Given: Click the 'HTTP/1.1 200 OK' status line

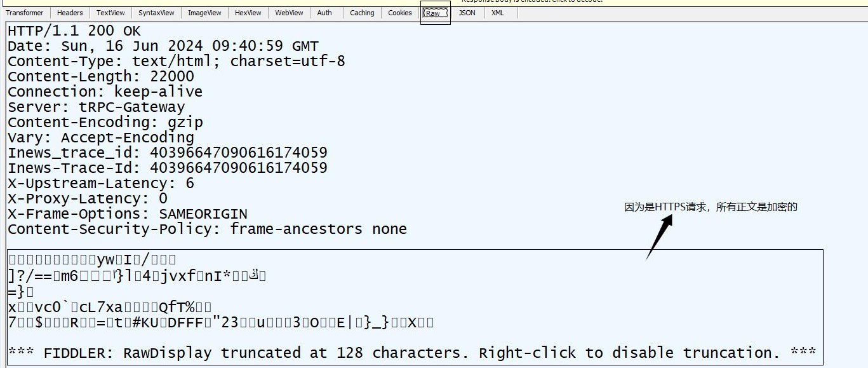Looking at the screenshot, I should tap(74, 31).
